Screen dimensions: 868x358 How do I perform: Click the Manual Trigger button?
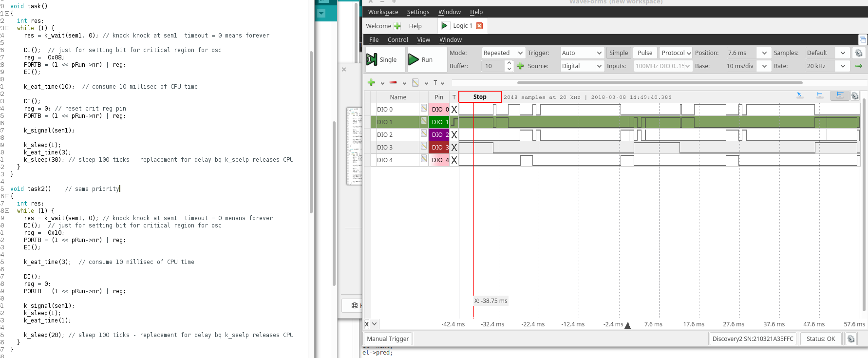388,339
